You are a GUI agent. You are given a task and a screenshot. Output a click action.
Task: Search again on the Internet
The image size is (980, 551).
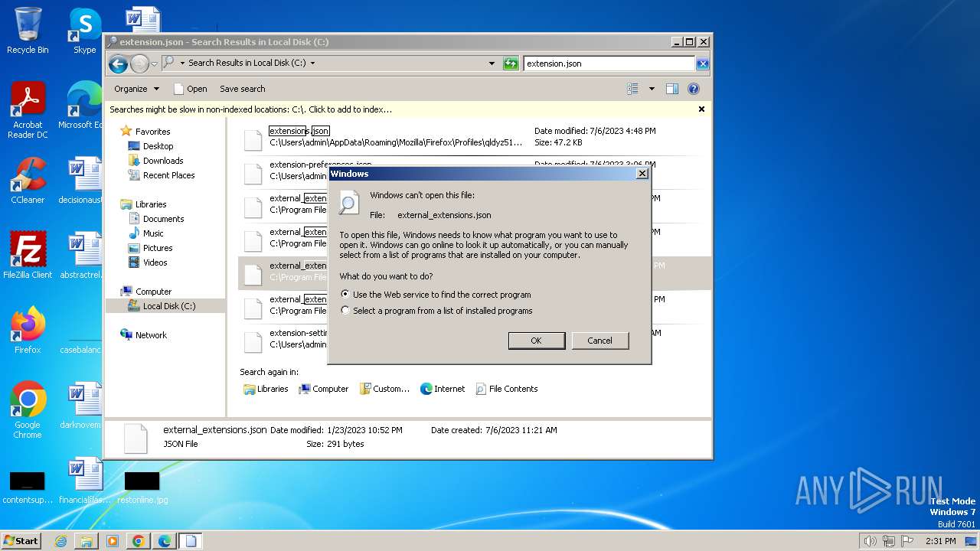pos(443,389)
